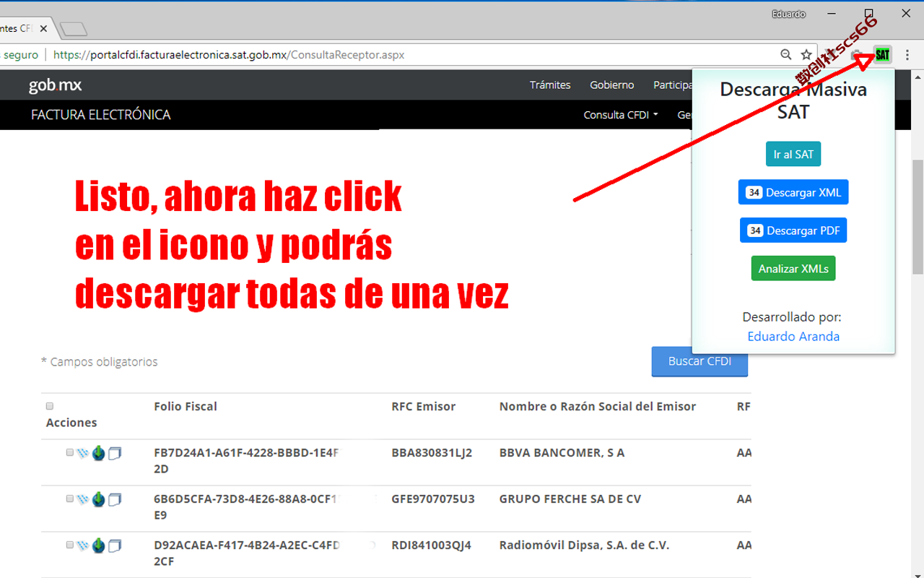Select the RFC value GFE9707075U3
The height and width of the screenshot is (578, 924).
click(433, 499)
